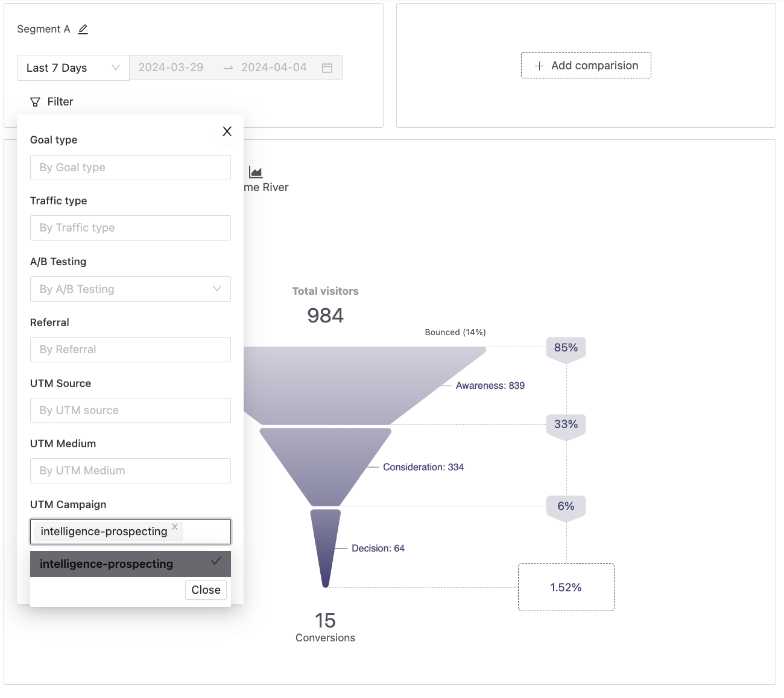This screenshot has width=784, height=698.
Task: Click the 1.52% conversion rate box
Action: pos(566,587)
